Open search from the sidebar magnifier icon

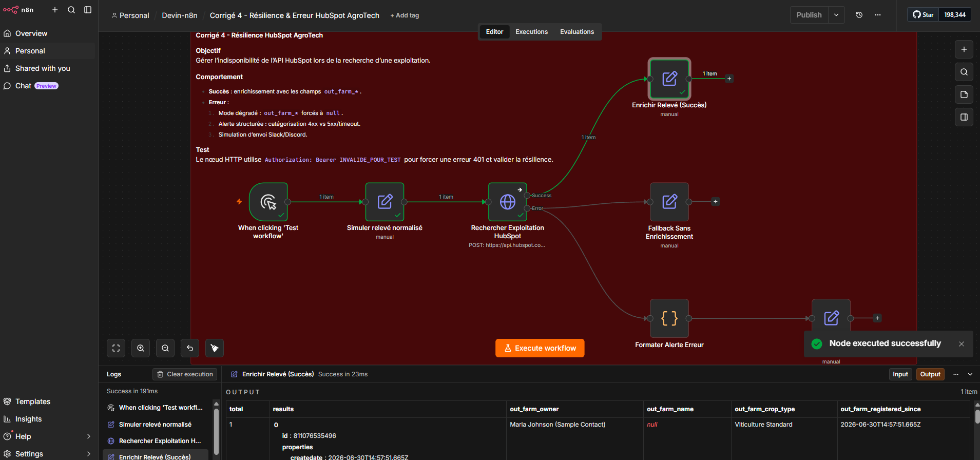point(71,10)
